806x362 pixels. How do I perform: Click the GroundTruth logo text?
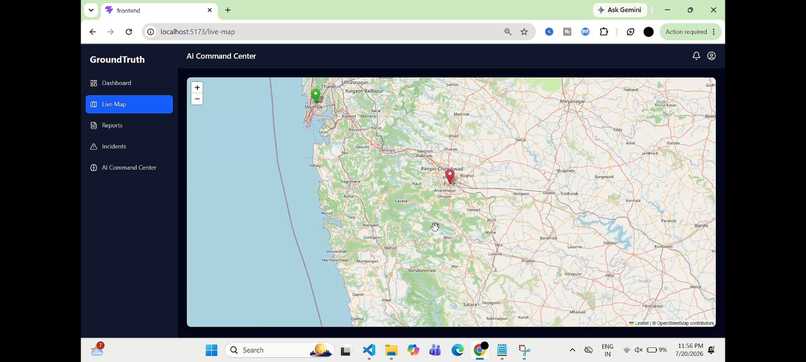[117, 60]
